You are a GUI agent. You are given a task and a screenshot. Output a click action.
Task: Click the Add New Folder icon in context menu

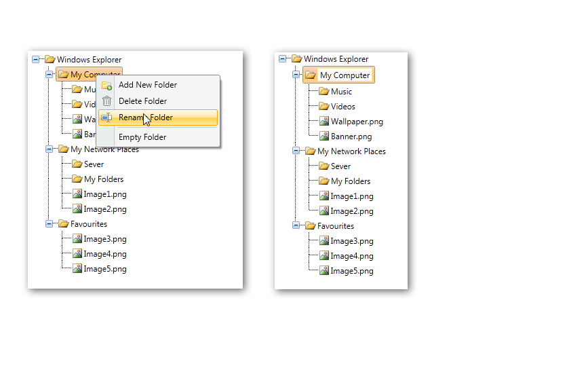click(x=106, y=85)
